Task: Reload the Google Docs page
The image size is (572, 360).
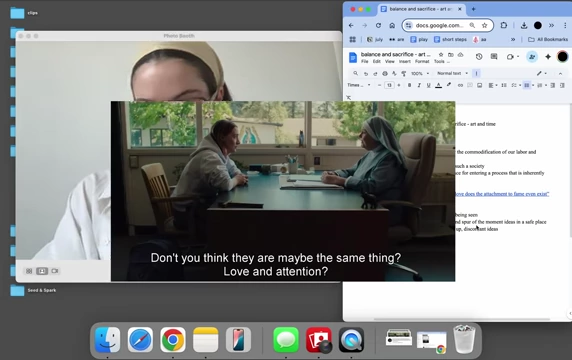Action: click(x=378, y=25)
